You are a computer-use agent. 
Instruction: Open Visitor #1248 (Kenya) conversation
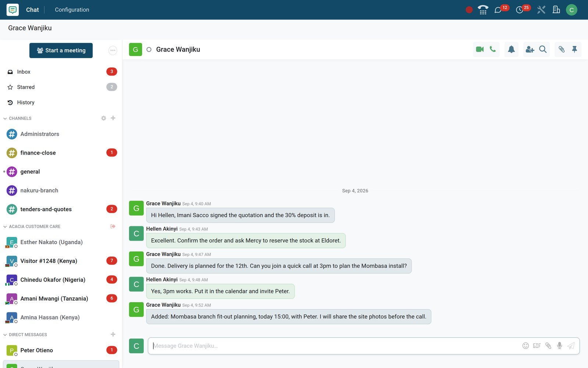coord(61,261)
